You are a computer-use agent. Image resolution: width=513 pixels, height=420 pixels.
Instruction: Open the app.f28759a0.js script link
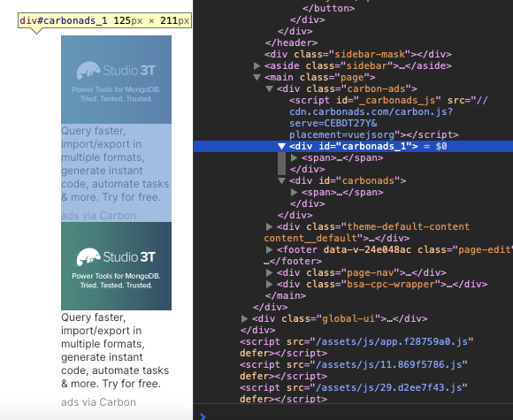391,342
